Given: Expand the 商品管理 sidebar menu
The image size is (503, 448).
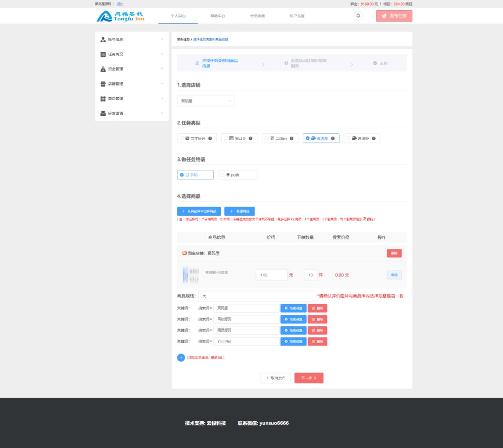Looking at the screenshot, I should click(x=132, y=99).
